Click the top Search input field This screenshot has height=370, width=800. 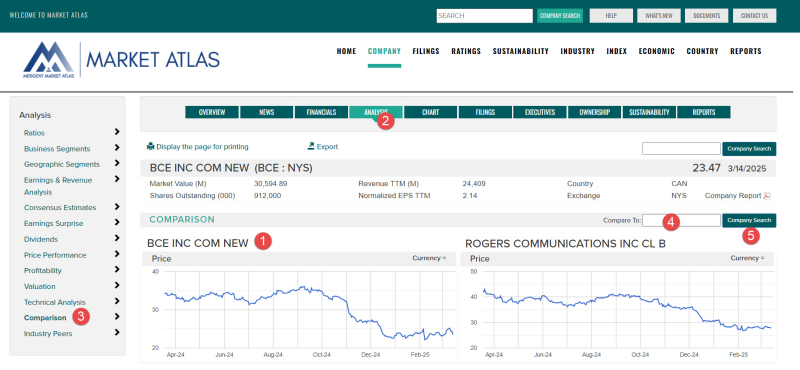point(484,16)
